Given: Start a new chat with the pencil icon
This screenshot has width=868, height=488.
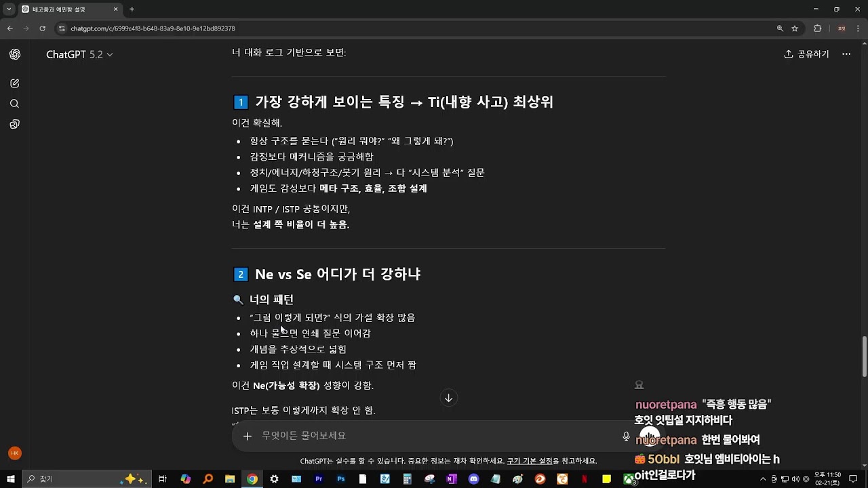Looking at the screenshot, I should 15,83.
